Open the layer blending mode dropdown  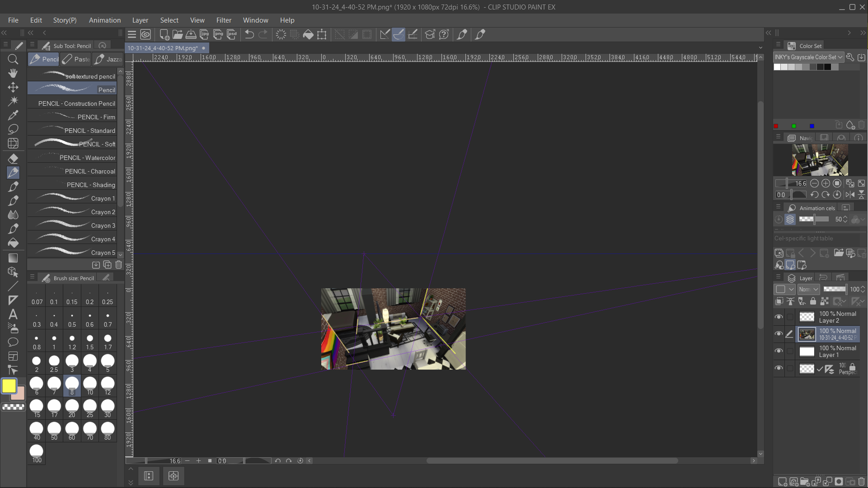(808, 289)
